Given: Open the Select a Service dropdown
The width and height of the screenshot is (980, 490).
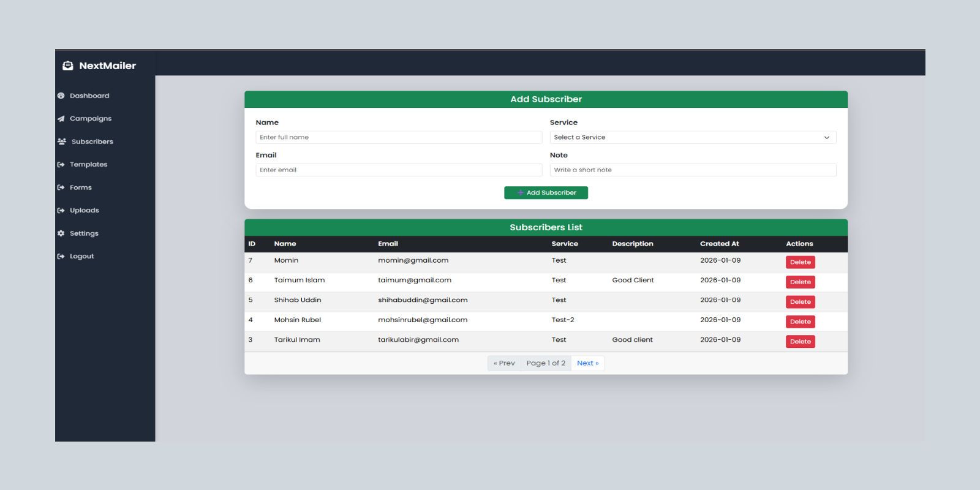Looking at the screenshot, I should pyautogui.click(x=692, y=137).
